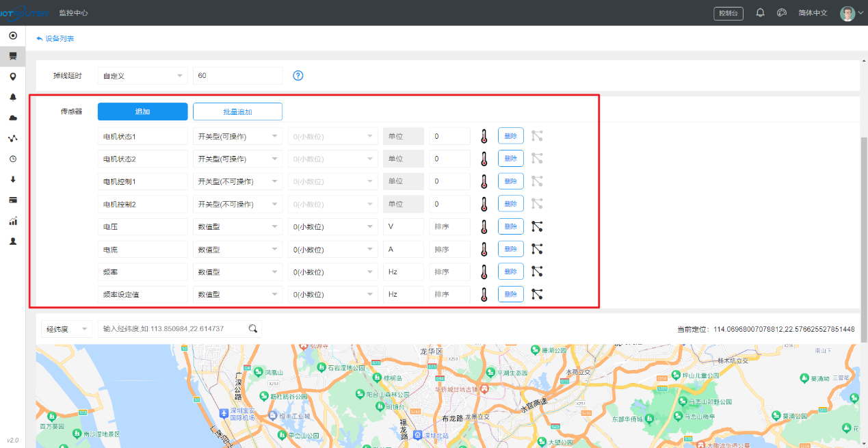Open the type dropdown for 电机状态1

point(237,136)
